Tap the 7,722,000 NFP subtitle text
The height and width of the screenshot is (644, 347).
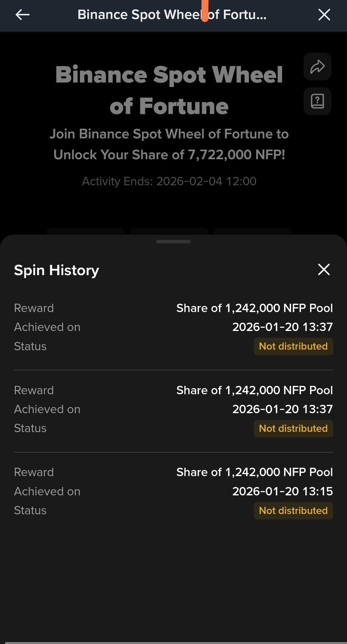point(169,144)
